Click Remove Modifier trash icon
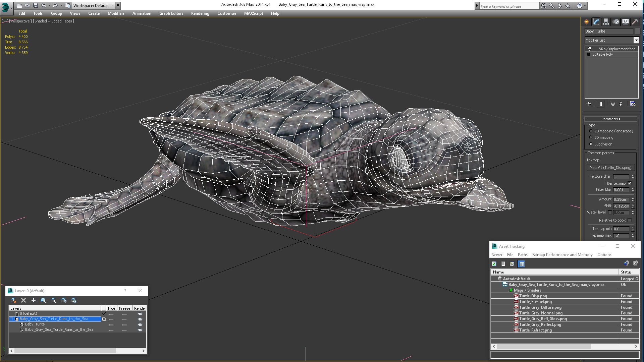The image size is (644, 362). click(x=621, y=104)
